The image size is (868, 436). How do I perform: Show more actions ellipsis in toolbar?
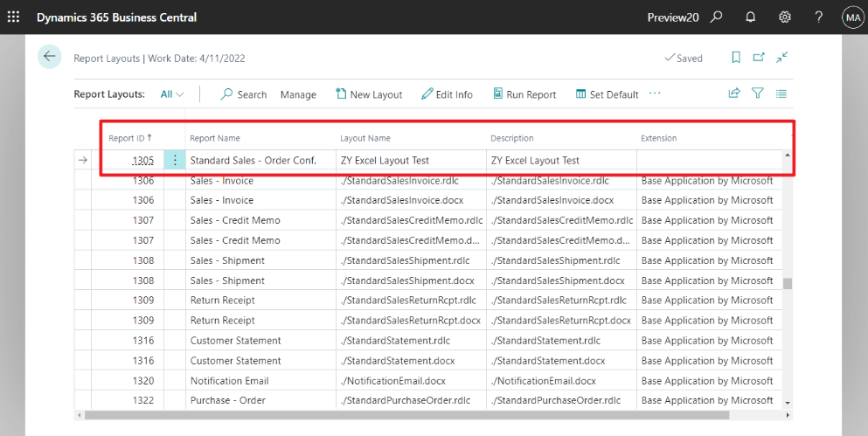click(x=655, y=93)
